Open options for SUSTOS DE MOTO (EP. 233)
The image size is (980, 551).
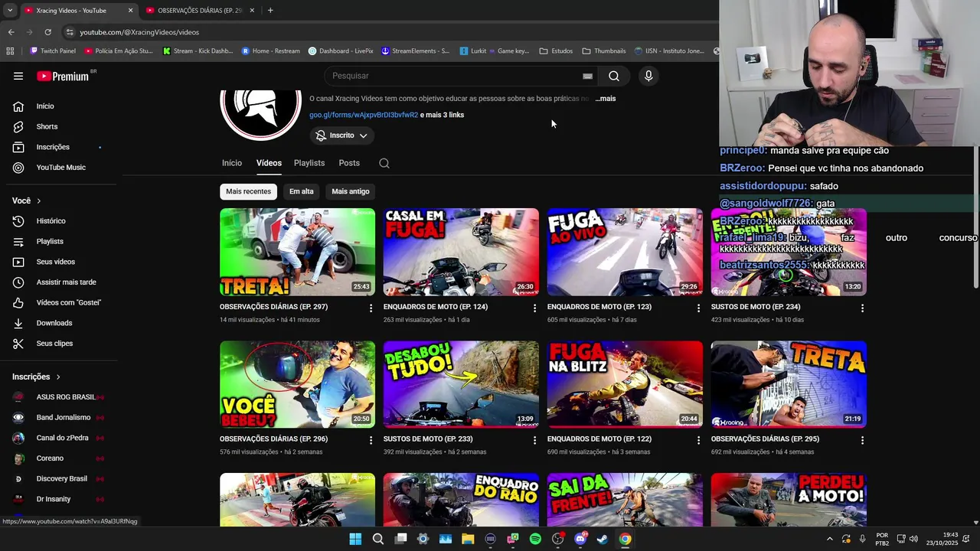click(534, 440)
